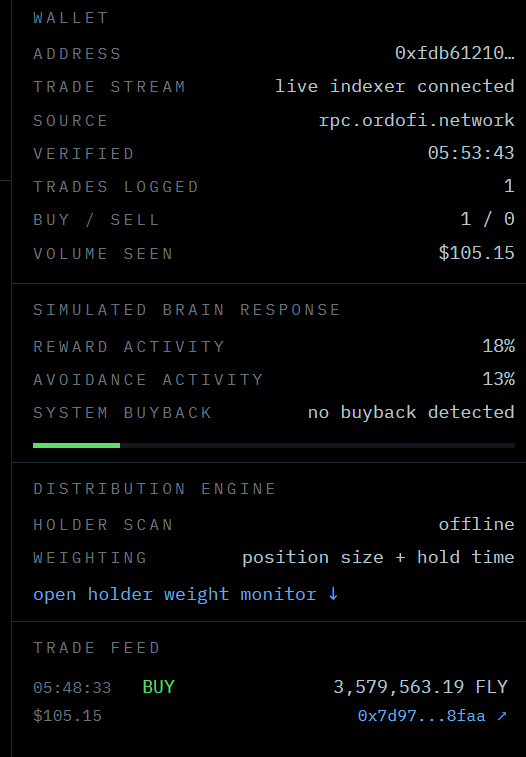526x757 pixels.
Task: Click the volume seen value $105.15
Action: 476,253
